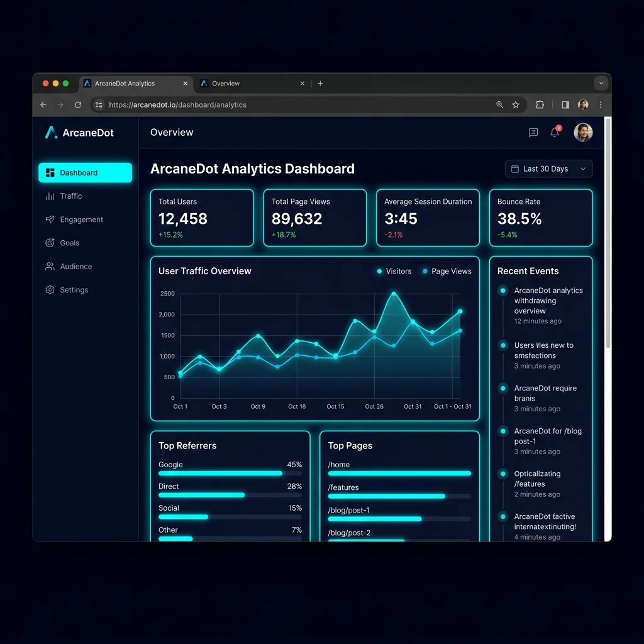Click the Other referrer label
This screenshot has height=644, width=644.
[168, 530]
